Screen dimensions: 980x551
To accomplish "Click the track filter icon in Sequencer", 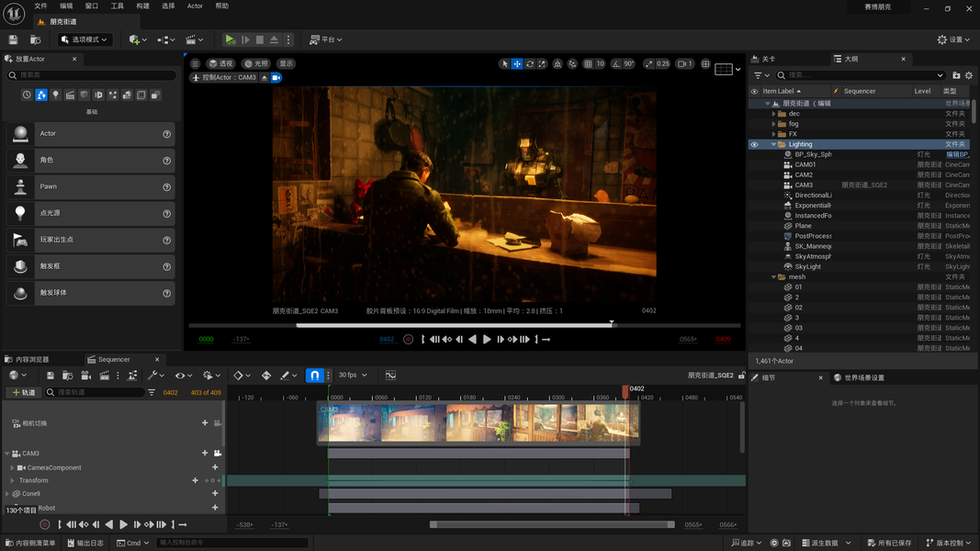I will click(152, 392).
